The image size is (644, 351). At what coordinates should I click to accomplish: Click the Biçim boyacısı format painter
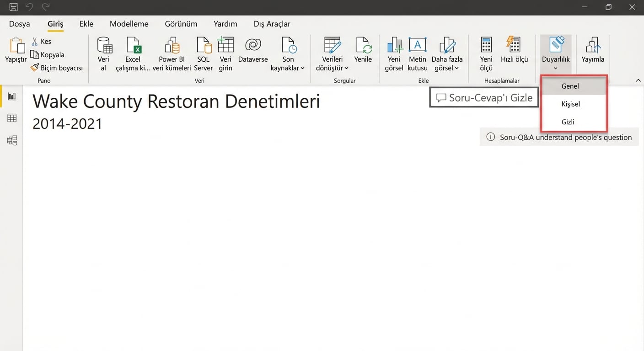pos(57,67)
